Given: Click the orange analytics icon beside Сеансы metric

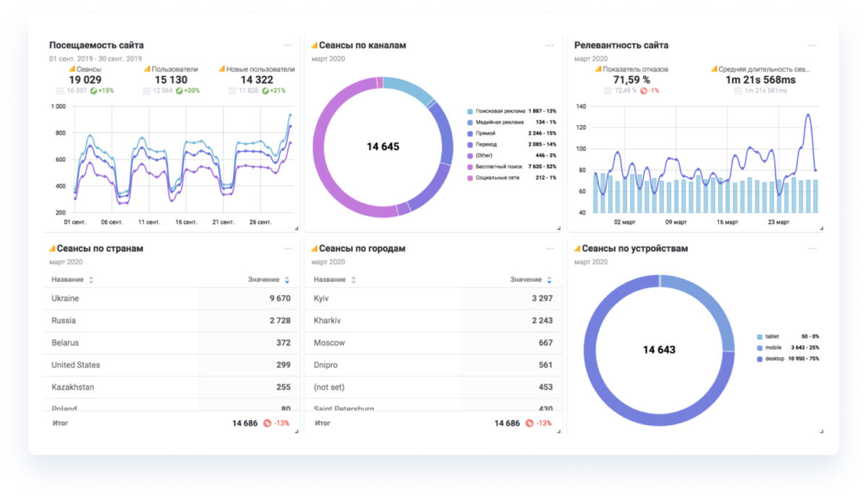Looking at the screenshot, I should point(72,69).
